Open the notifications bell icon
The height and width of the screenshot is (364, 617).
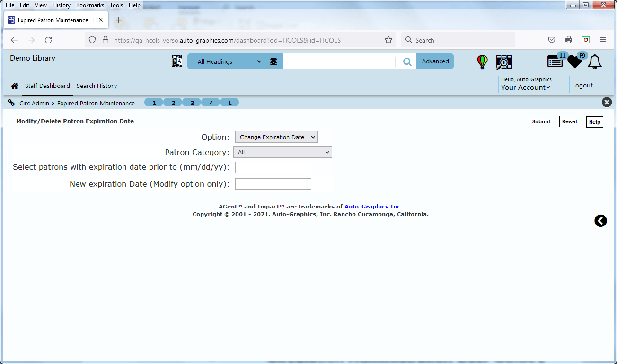pyautogui.click(x=595, y=62)
